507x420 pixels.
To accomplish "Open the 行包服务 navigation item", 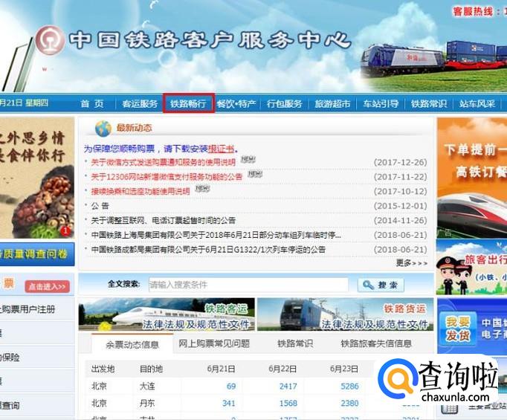I will point(285,104).
